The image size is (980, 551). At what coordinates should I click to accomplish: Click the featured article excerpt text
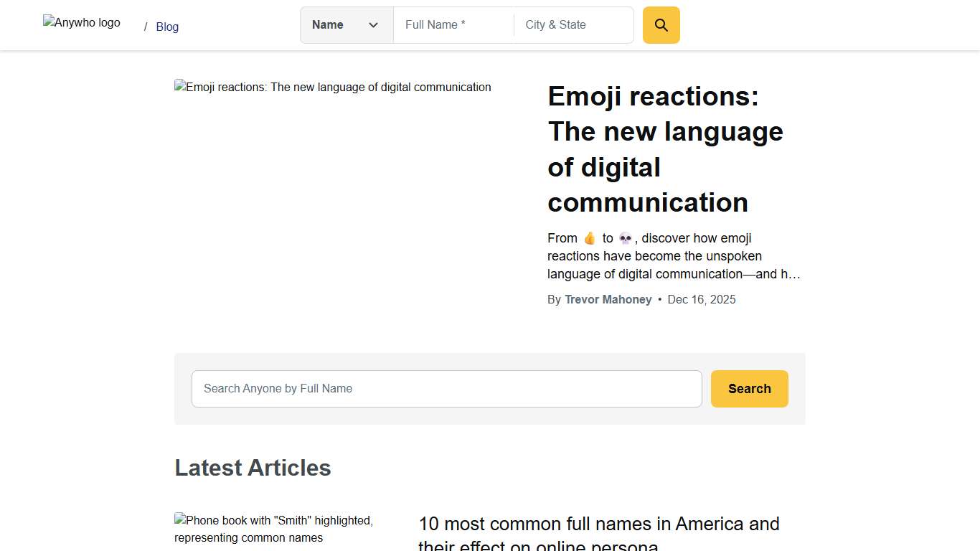click(x=673, y=256)
